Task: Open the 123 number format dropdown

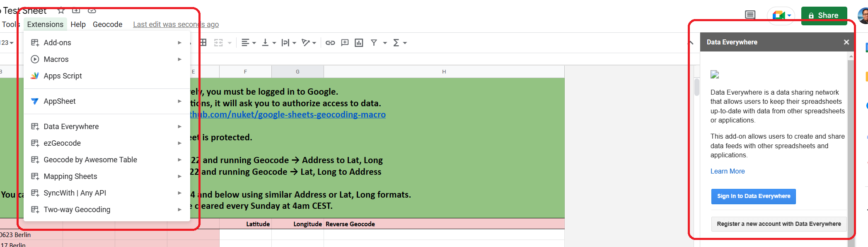Action: click(7, 43)
